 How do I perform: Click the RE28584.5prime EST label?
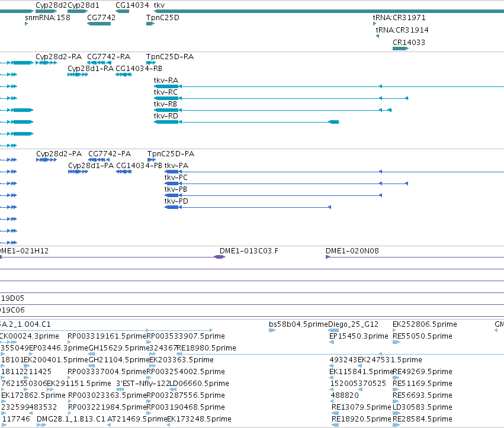423,419
